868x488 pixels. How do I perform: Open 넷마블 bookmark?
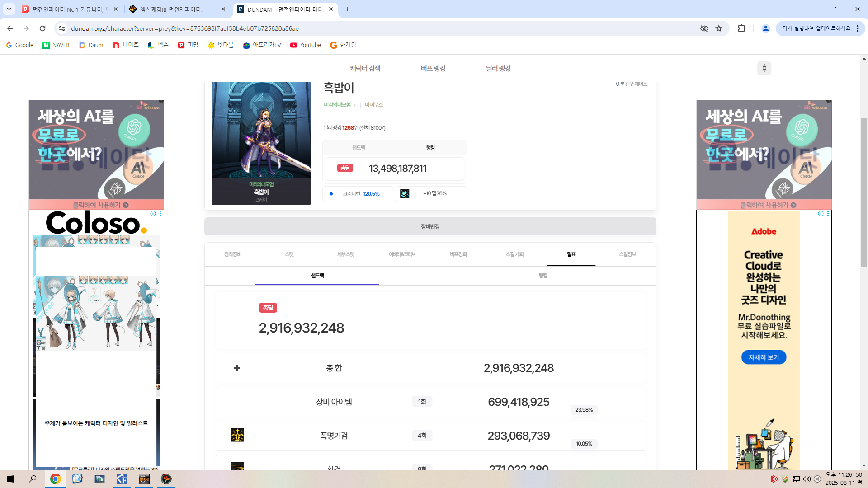click(x=221, y=45)
